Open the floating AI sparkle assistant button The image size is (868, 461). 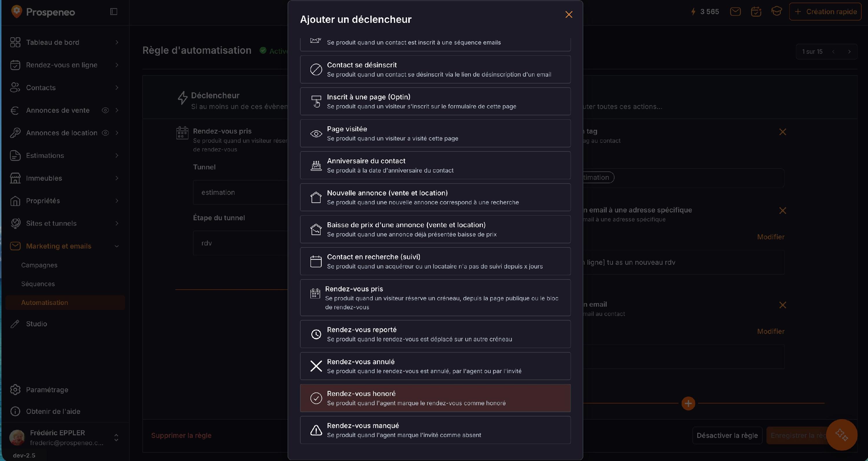click(842, 435)
